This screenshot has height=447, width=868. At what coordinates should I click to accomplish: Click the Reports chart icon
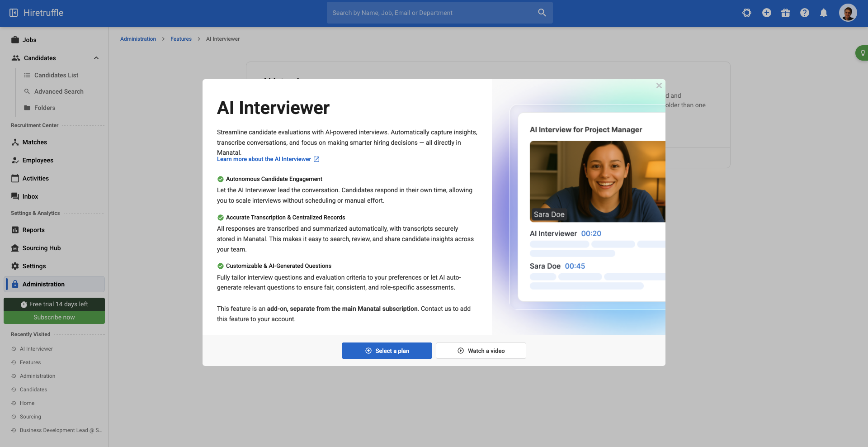coord(15,230)
